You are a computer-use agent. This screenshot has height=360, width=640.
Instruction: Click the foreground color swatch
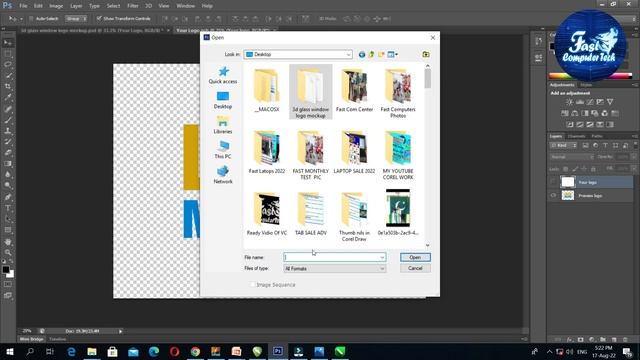click(6, 270)
